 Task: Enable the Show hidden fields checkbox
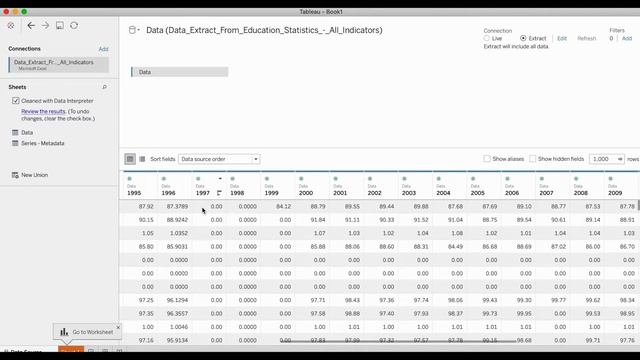533,159
